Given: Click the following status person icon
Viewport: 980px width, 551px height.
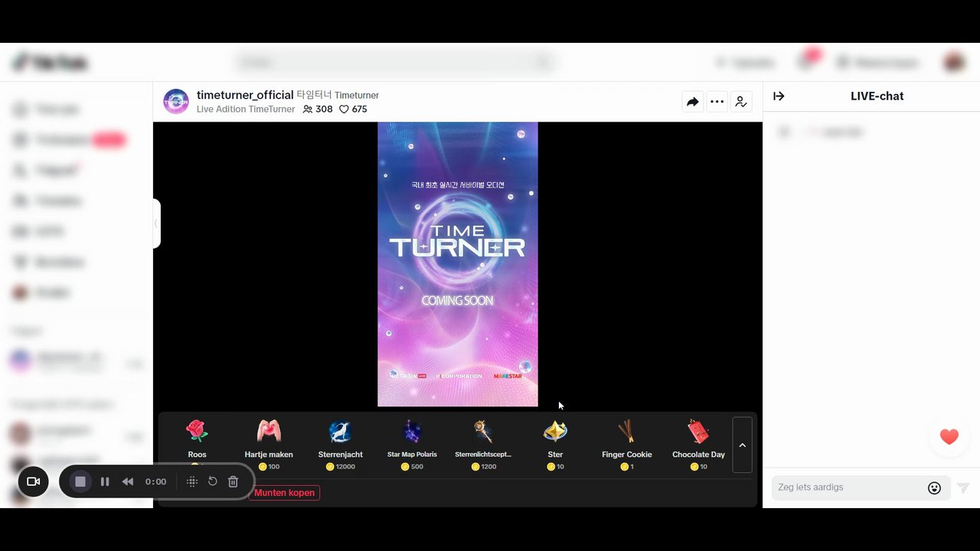Looking at the screenshot, I should tap(741, 102).
